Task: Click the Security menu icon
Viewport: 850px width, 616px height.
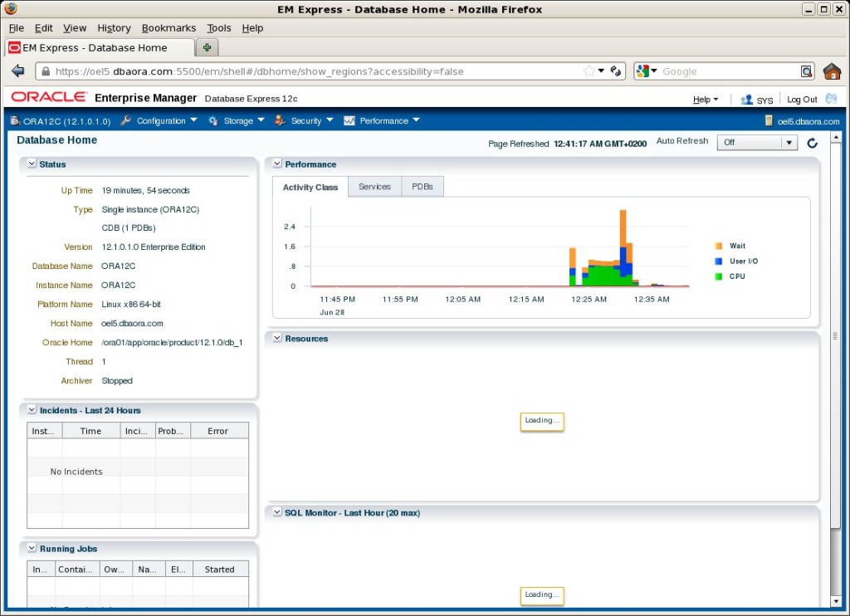Action: [280, 120]
